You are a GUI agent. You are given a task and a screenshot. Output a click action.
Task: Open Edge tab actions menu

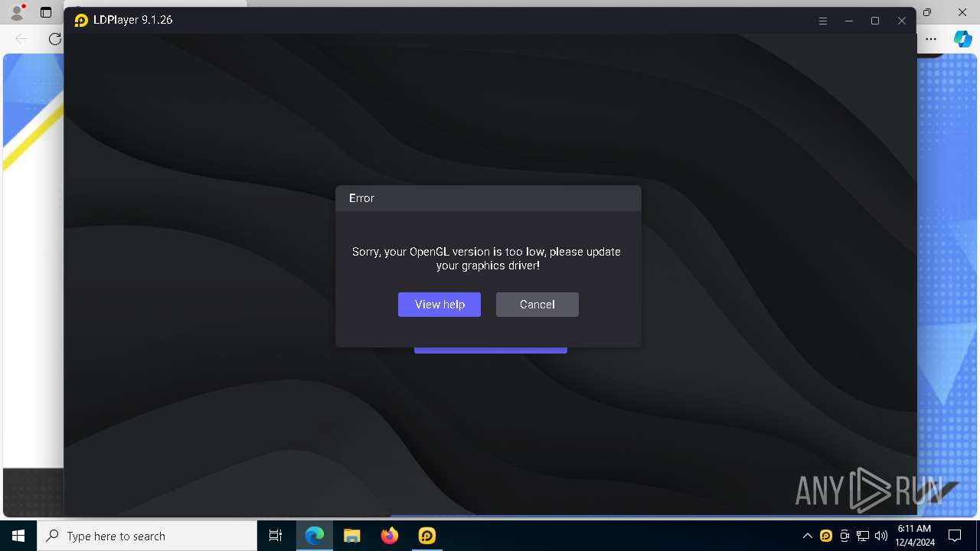point(46,12)
